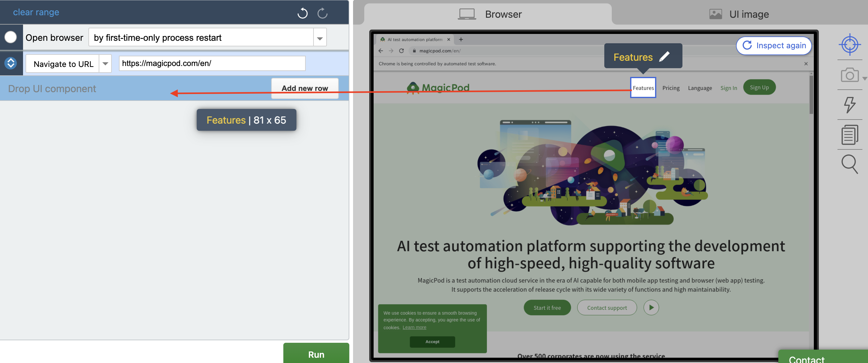Screen dimensions: 868x363
Task: Click the Sign In link
Action: 728,88
